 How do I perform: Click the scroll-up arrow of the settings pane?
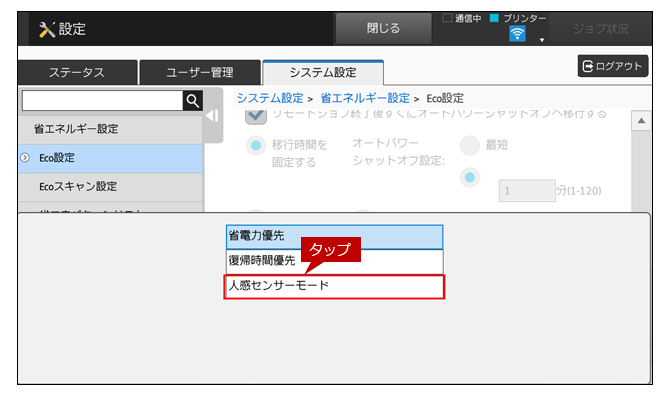pyautogui.click(x=641, y=121)
